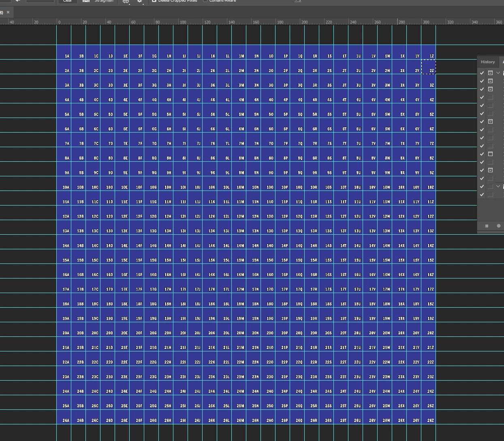Click grid cell labeled 13M

pyautogui.click(x=239, y=227)
